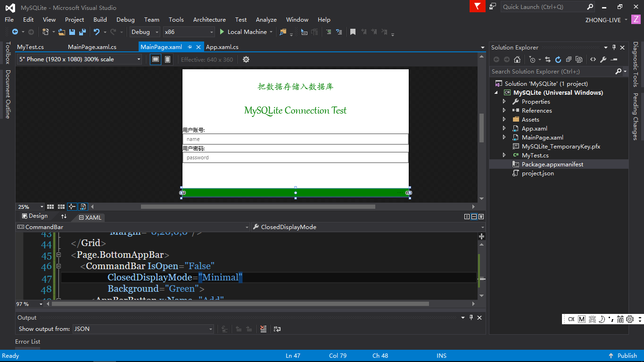The image size is (644, 362).
Task: Open the File menu
Action: pyautogui.click(x=9, y=19)
